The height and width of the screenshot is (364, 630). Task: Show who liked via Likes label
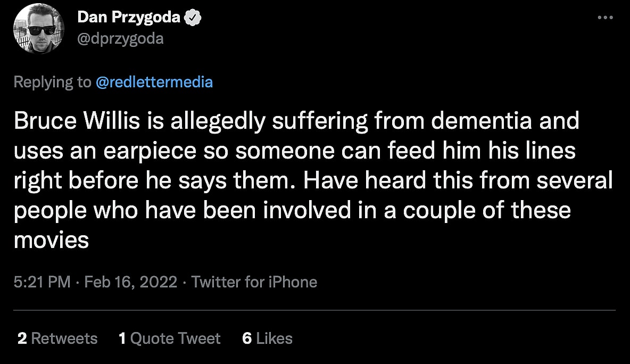(x=275, y=338)
